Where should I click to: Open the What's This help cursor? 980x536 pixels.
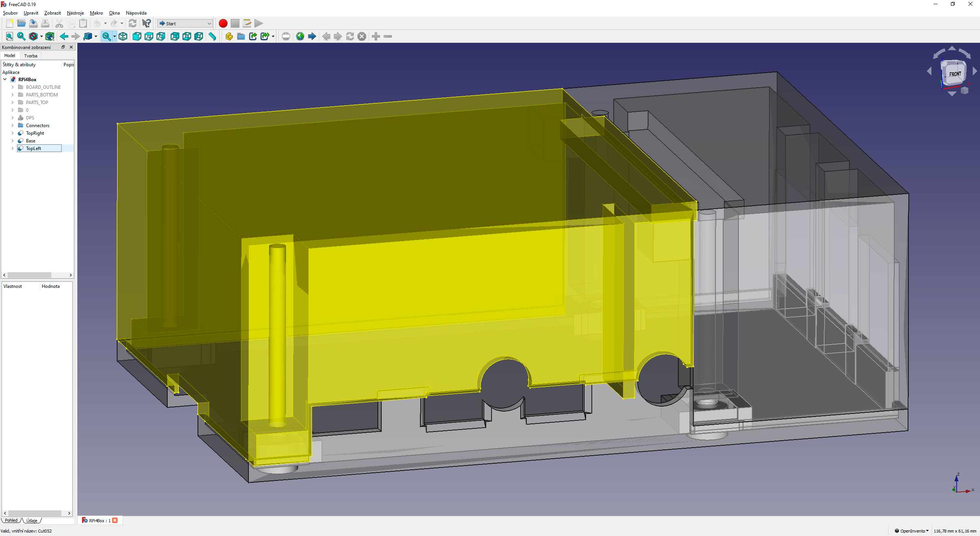146,23
